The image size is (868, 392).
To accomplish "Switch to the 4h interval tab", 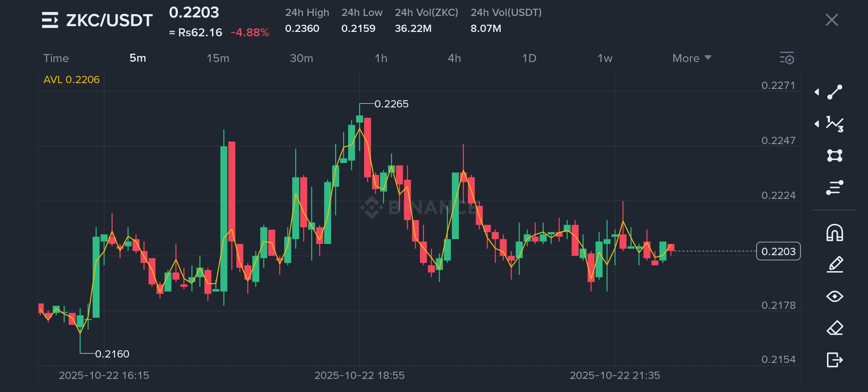I will [454, 58].
